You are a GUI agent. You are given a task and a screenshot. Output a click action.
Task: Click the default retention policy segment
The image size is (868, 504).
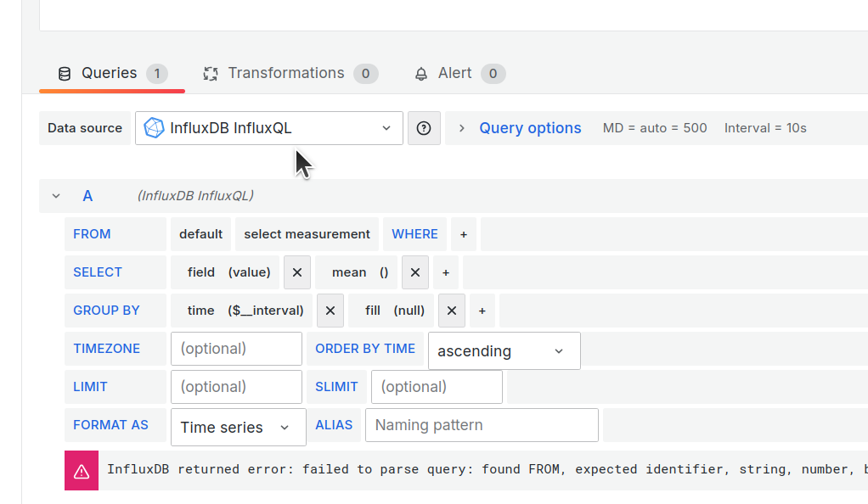pyautogui.click(x=200, y=234)
